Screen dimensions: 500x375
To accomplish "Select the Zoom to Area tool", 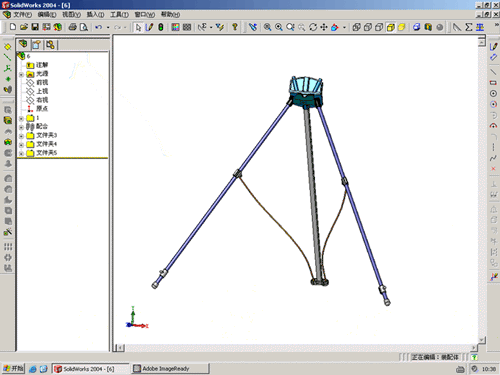I will (279, 27).
